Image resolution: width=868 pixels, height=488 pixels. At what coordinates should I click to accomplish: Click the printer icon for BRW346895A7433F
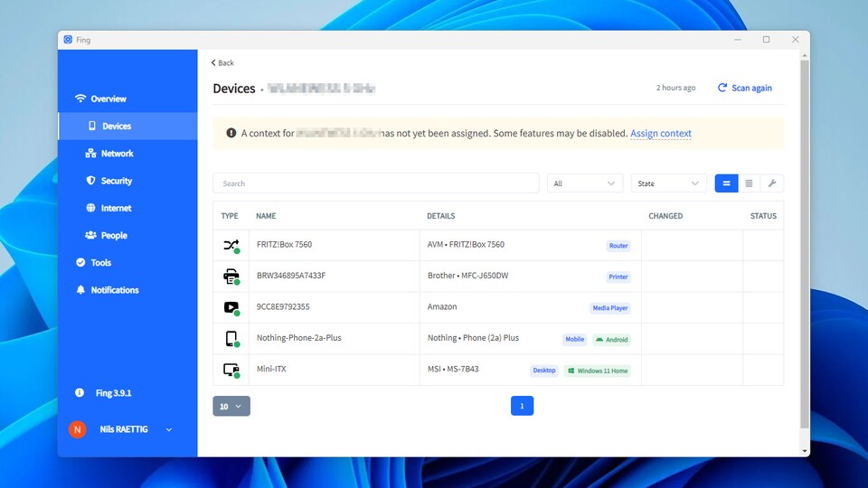231,277
